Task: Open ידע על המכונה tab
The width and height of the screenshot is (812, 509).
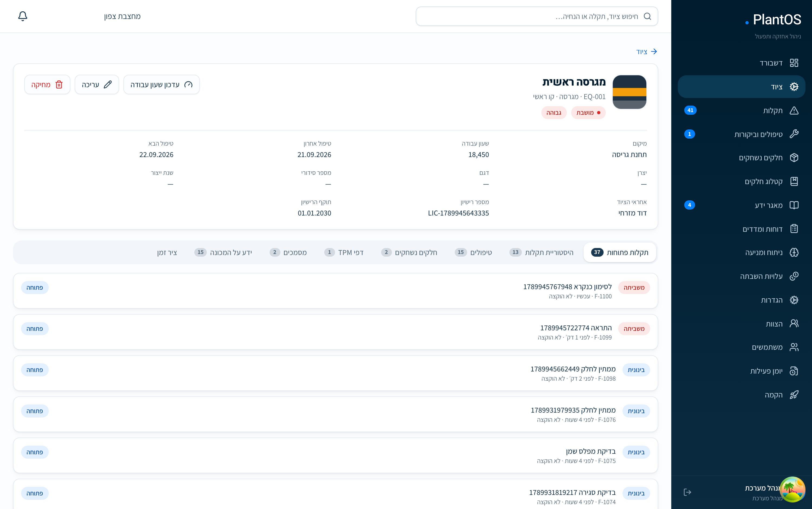Action: click(223, 253)
